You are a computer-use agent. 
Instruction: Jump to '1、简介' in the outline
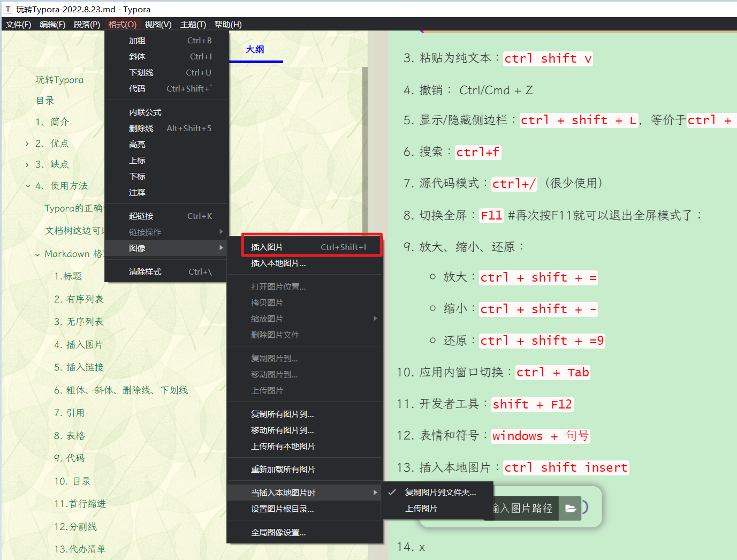pos(52,122)
